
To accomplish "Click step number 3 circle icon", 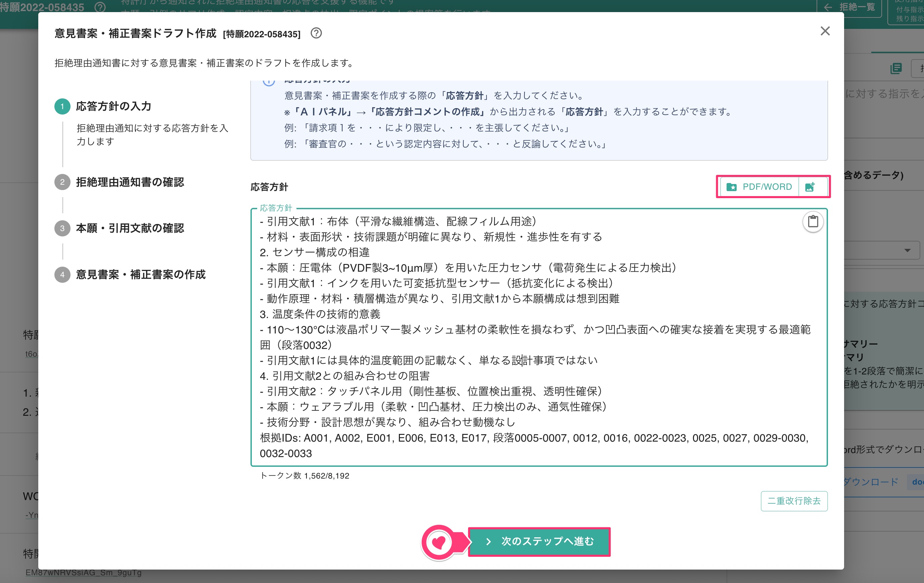I will (62, 228).
